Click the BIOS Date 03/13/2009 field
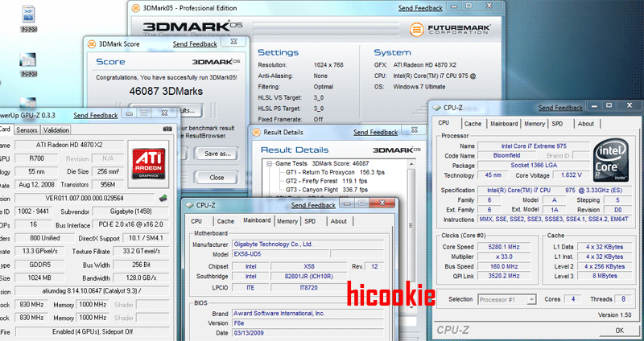The image size is (644, 341). coord(308,333)
